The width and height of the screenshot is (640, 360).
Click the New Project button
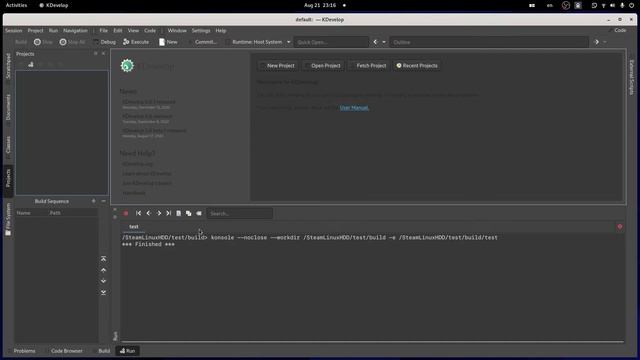tap(278, 66)
